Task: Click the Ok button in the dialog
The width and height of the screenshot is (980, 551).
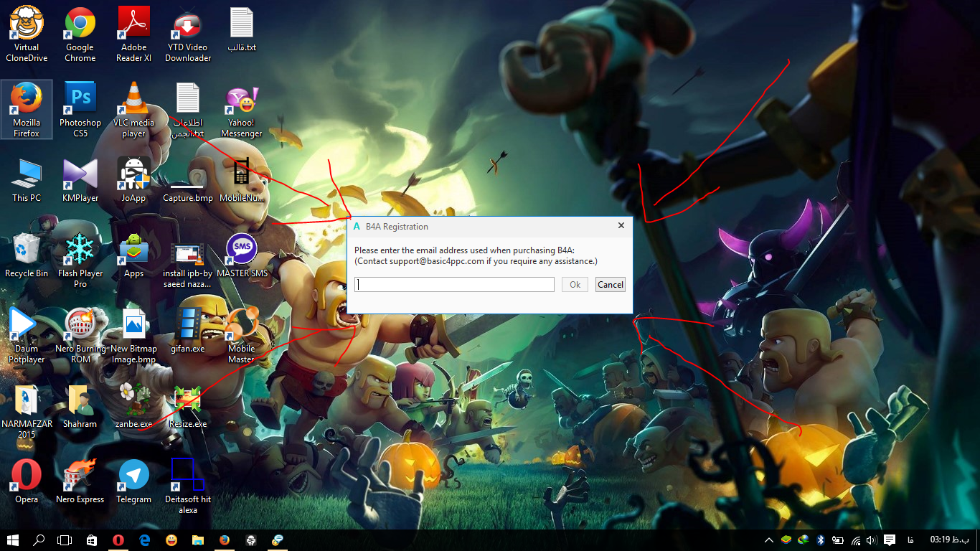Action: point(575,285)
